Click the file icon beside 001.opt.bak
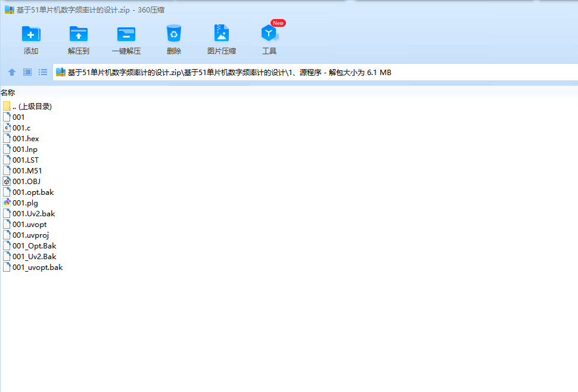Screen dimensions: 578x392 7,192
